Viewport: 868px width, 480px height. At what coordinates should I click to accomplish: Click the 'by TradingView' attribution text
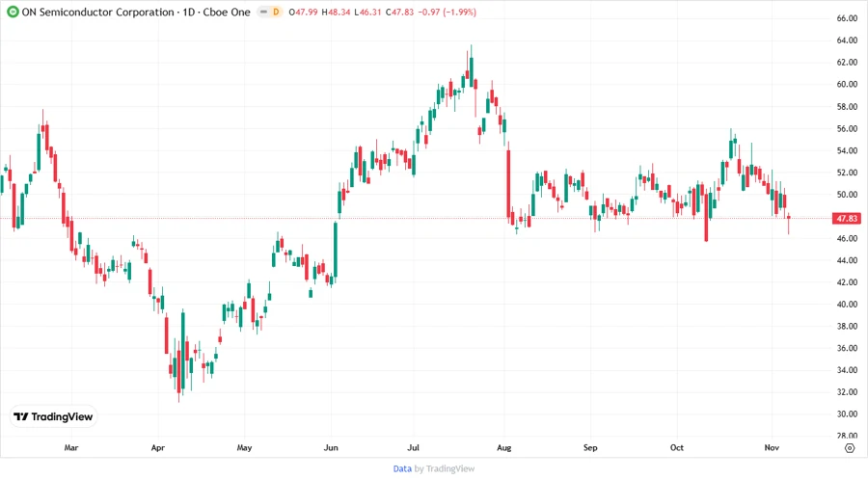point(445,468)
